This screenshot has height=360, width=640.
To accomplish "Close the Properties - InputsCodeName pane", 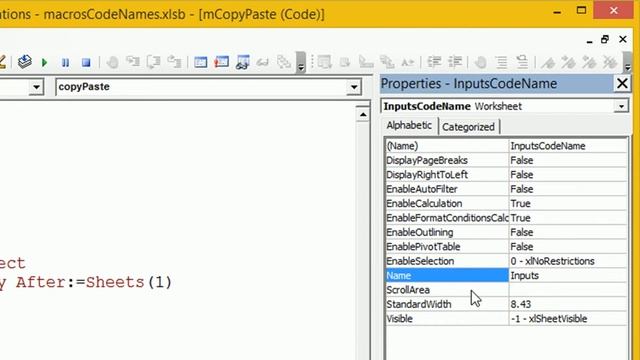I will [622, 84].
